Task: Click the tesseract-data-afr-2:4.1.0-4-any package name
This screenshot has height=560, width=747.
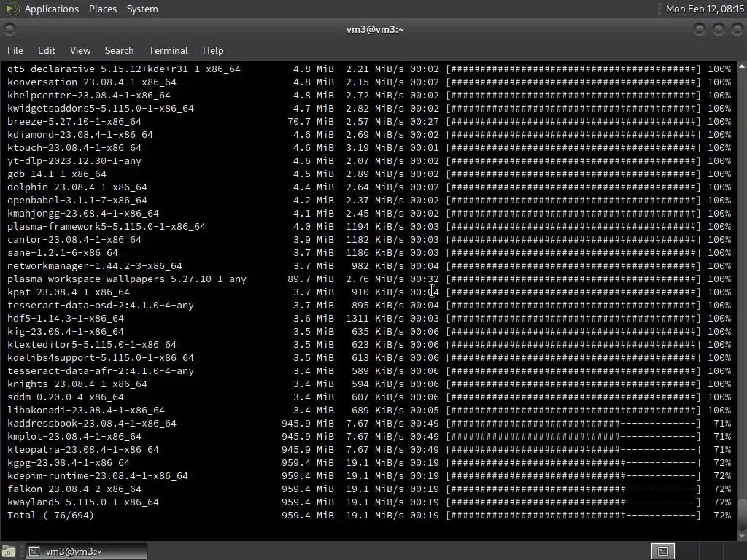Action: 101,370
